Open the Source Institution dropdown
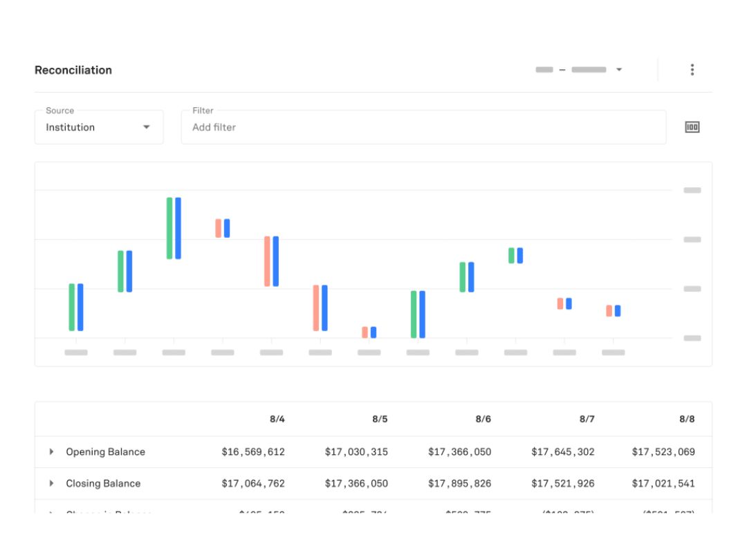747x560 pixels. click(x=99, y=127)
